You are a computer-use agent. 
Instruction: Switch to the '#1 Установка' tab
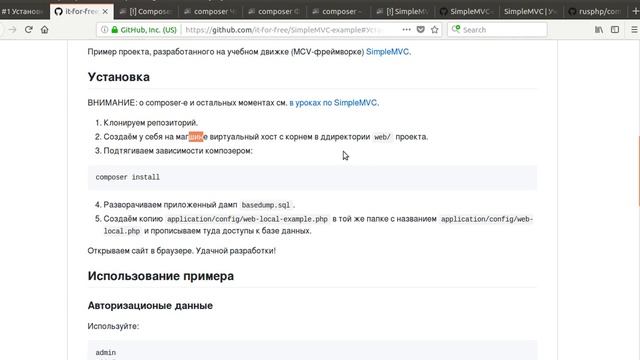[x=22, y=11]
